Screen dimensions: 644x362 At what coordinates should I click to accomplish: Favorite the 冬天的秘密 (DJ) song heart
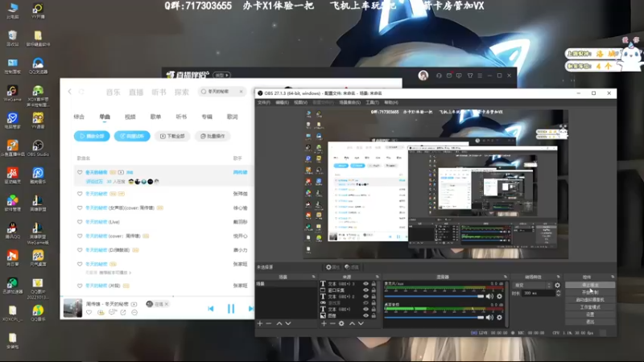(80, 249)
